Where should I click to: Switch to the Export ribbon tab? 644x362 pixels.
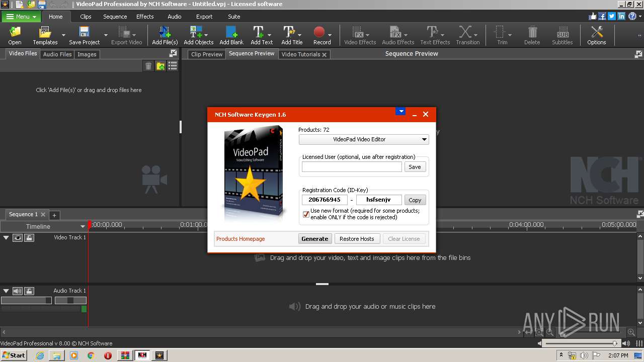pos(204,17)
